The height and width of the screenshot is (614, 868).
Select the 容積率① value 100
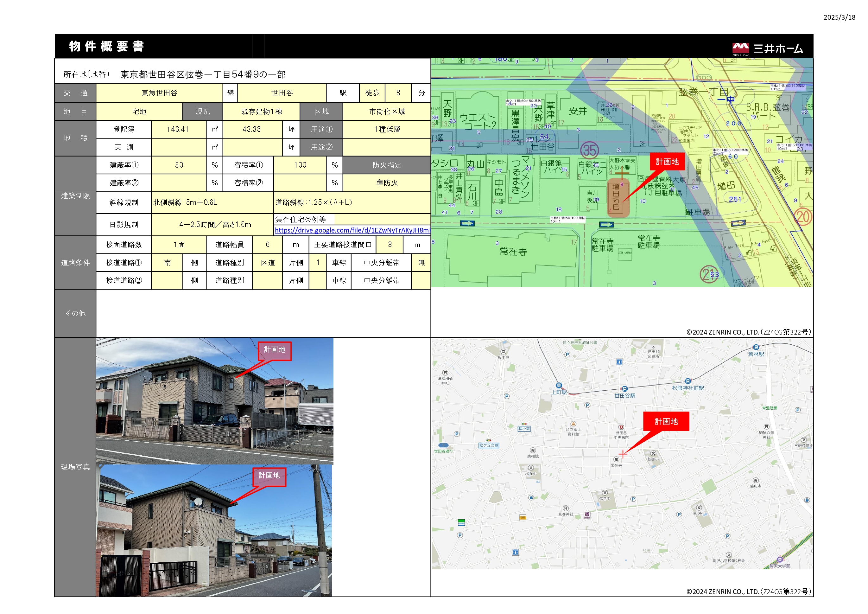(x=300, y=165)
